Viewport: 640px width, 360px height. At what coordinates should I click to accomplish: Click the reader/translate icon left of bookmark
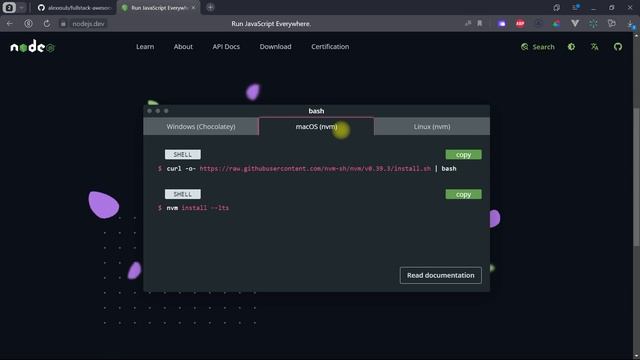tap(468, 24)
